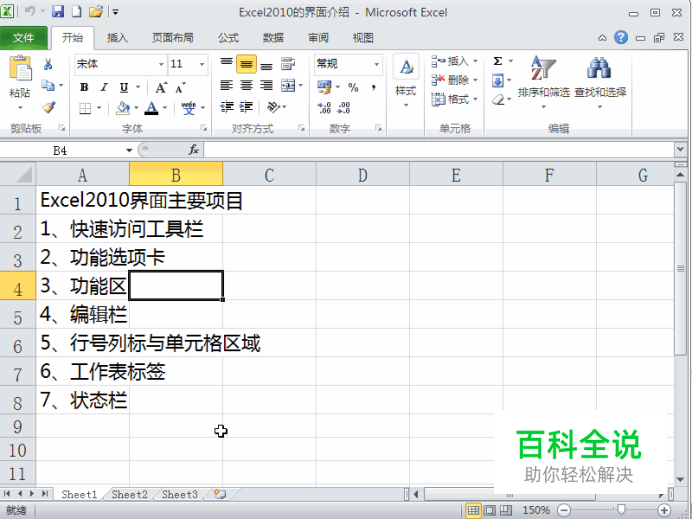This screenshot has height=519, width=692.
Task: Toggle Top Align for cell
Action: pos(227,64)
